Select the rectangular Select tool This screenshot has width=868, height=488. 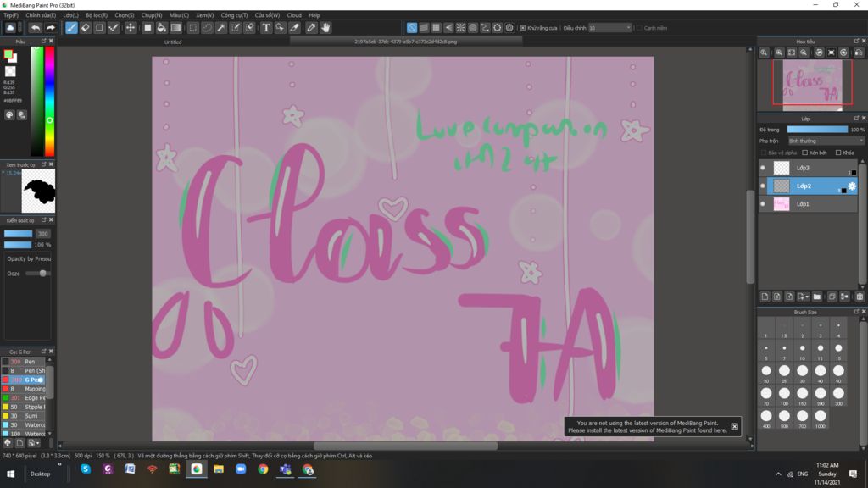point(192,28)
